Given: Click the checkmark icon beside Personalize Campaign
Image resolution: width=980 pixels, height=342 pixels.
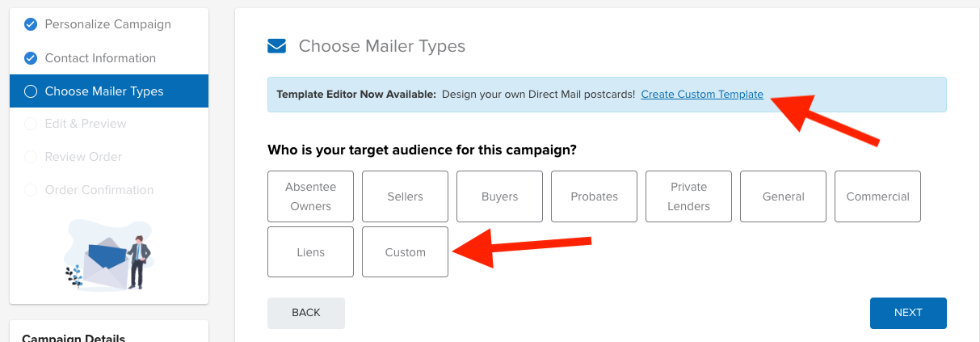Looking at the screenshot, I should coord(31,24).
